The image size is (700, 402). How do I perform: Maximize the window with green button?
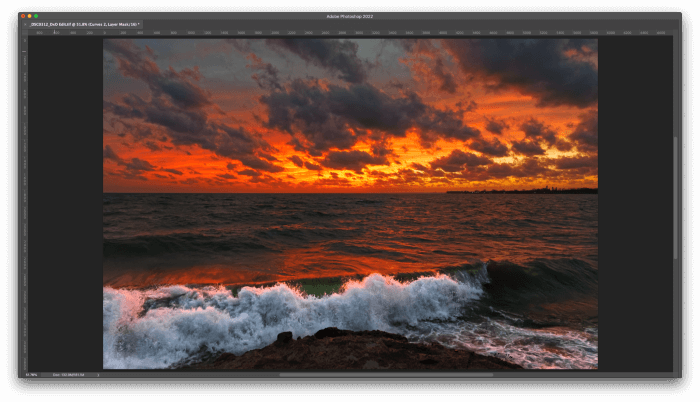[36, 16]
